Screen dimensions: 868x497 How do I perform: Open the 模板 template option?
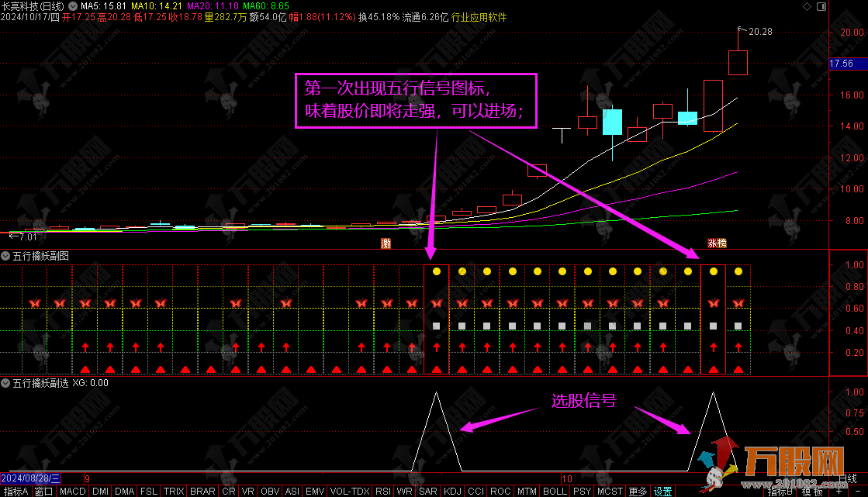tap(812, 492)
